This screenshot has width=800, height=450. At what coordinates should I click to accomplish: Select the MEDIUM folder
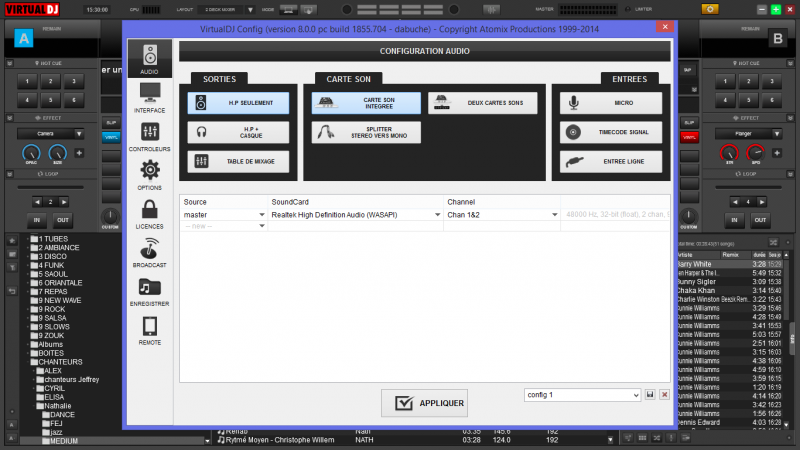click(59, 441)
